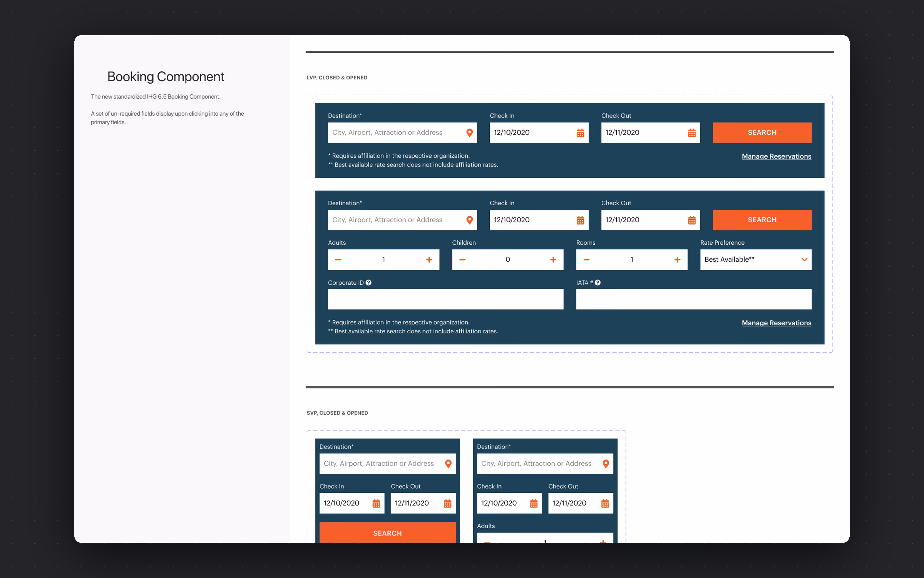Open Check Out calendar icon in opened LVP form

click(692, 220)
